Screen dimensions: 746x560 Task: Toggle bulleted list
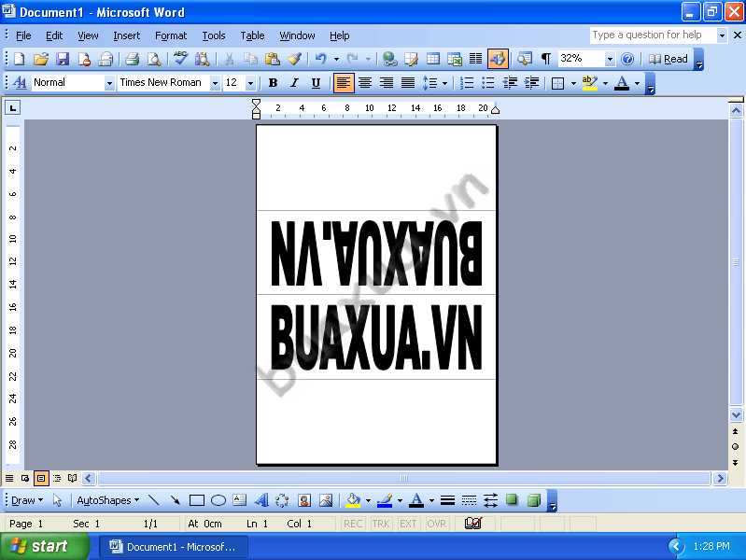[488, 83]
